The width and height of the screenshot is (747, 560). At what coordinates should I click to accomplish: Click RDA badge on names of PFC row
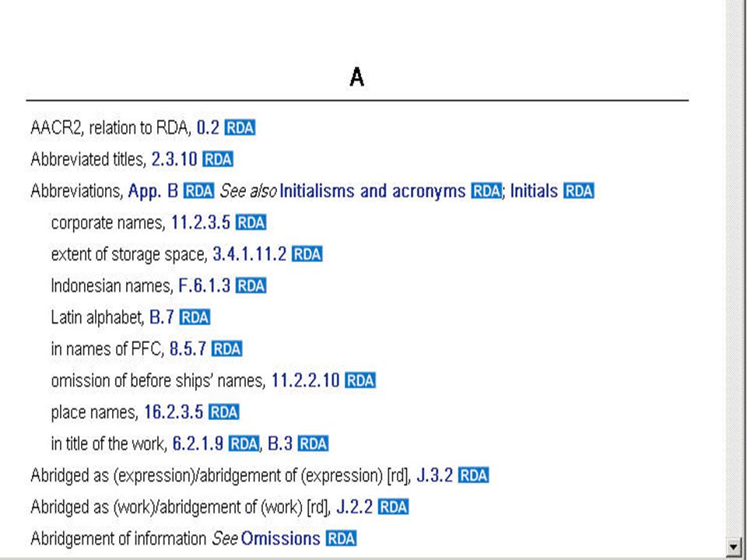(x=226, y=349)
